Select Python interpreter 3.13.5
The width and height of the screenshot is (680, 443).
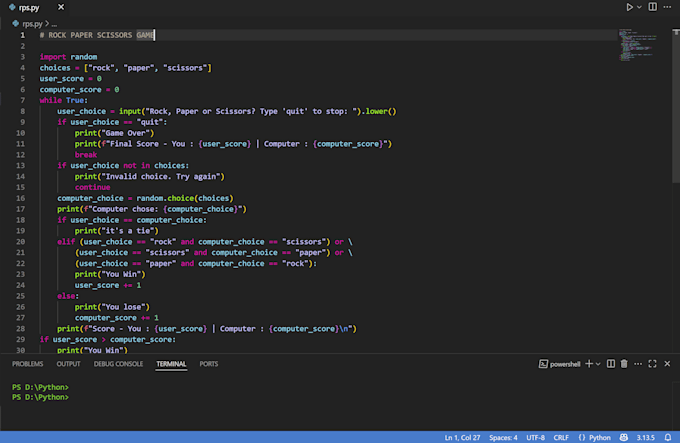pos(645,437)
